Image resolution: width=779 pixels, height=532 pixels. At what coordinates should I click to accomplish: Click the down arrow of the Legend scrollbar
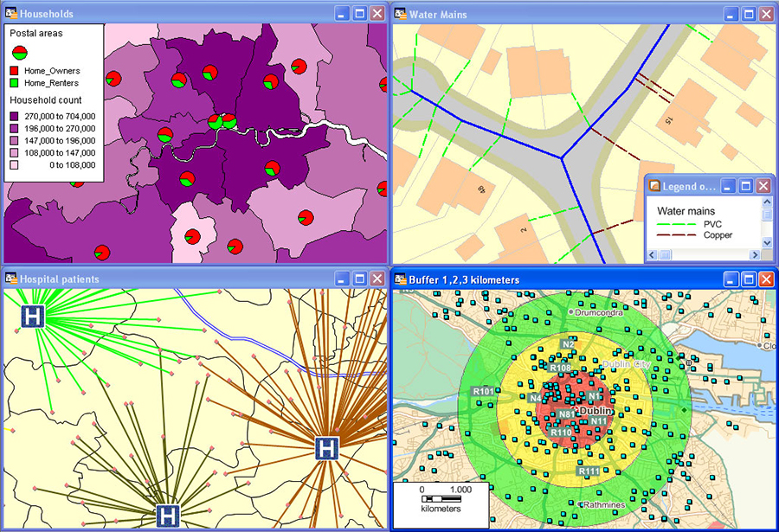pos(767,243)
